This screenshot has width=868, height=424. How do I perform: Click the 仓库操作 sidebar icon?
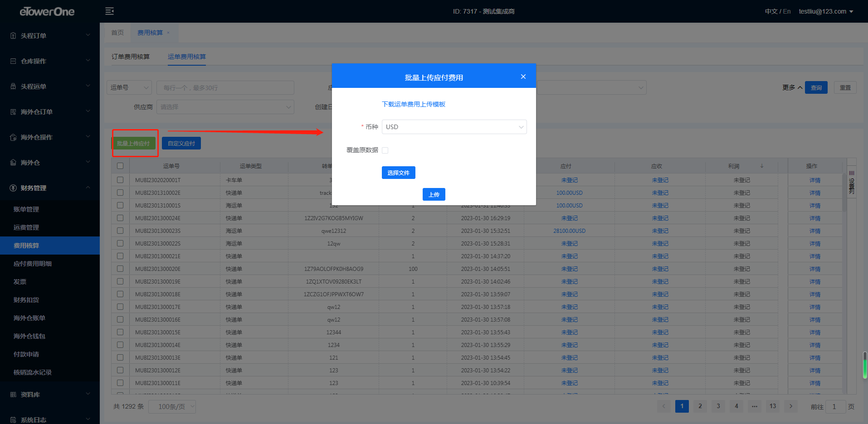pyautogui.click(x=13, y=61)
